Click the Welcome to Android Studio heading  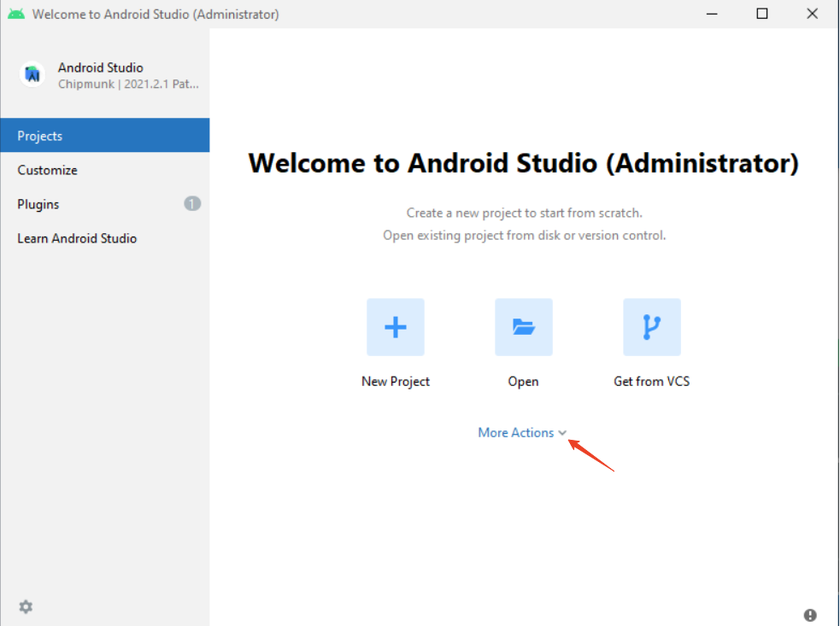(523, 163)
